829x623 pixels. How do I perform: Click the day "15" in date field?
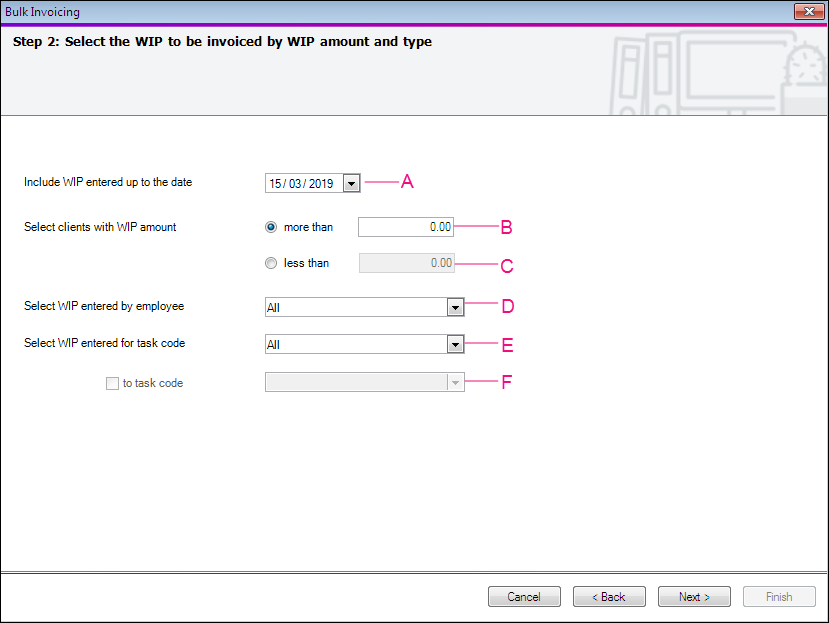coord(277,184)
